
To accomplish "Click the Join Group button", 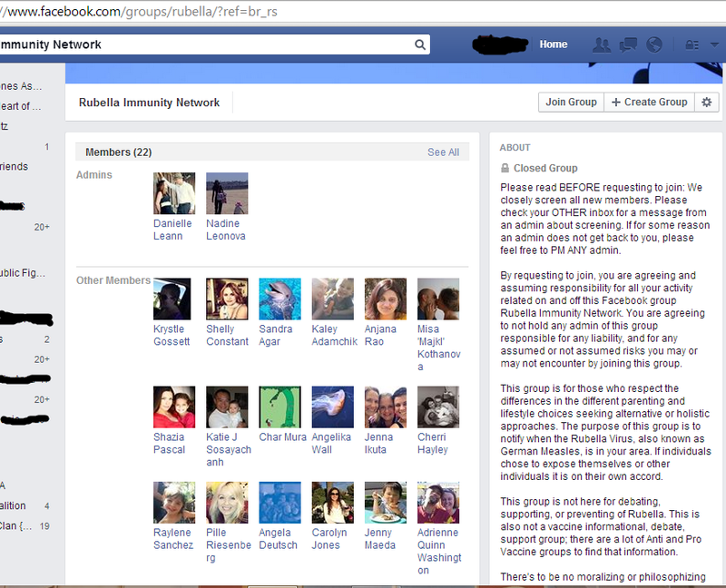I will click(x=571, y=103).
